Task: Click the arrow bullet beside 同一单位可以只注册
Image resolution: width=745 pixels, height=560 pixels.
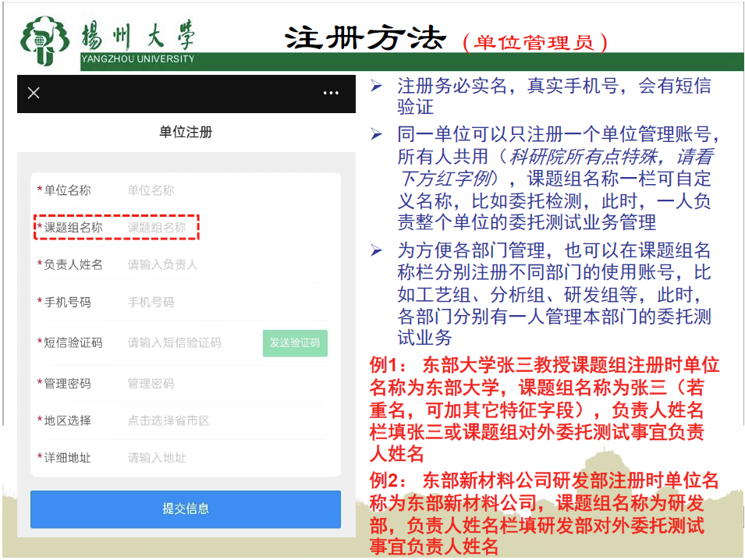Action: click(x=377, y=135)
